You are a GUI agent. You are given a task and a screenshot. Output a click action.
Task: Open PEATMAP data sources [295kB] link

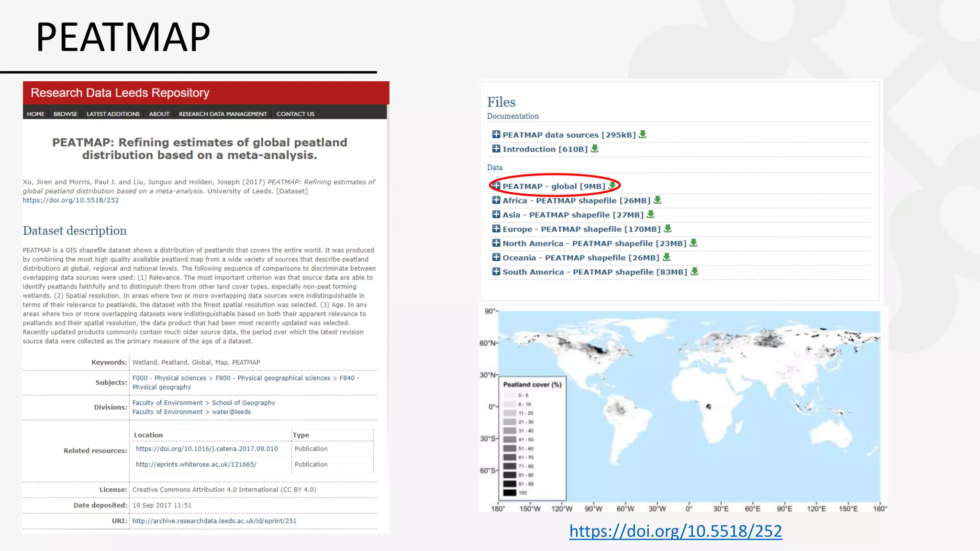pyautogui.click(x=569, y=135)
